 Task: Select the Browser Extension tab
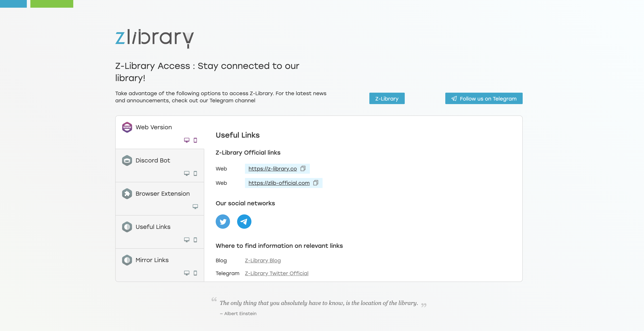click(x=162, y=194)
